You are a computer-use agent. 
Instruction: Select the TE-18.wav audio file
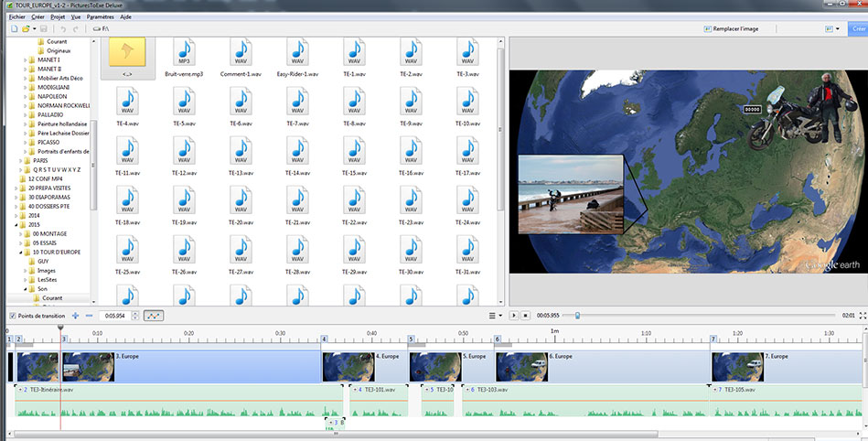(x=127, y=206)
